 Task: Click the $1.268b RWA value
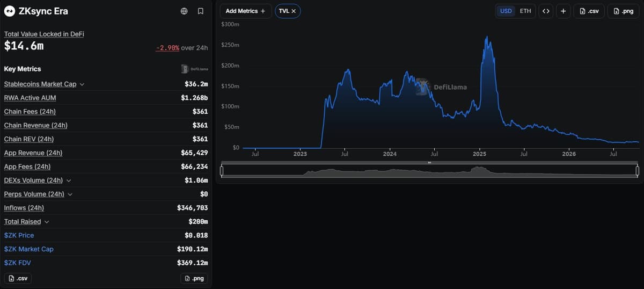tap(194, 98)
